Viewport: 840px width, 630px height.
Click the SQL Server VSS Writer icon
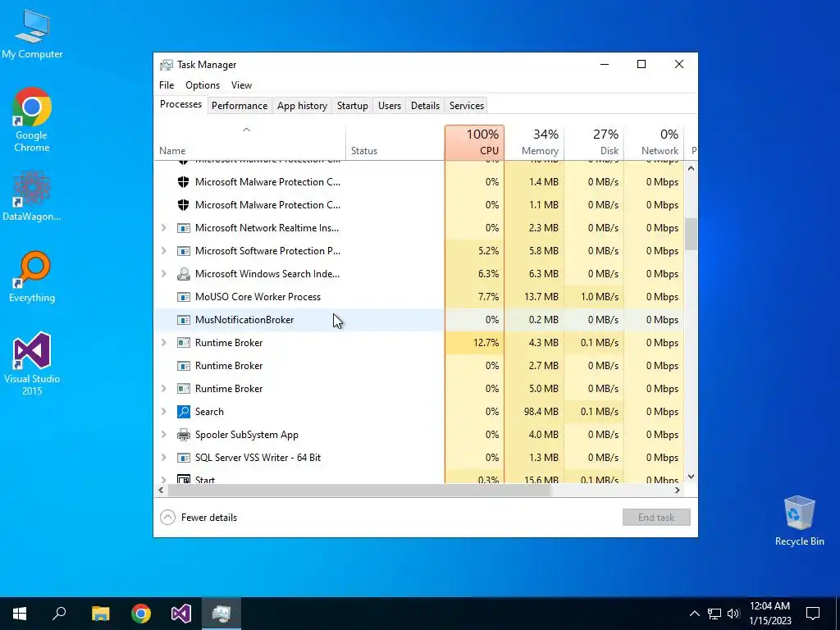184,458
